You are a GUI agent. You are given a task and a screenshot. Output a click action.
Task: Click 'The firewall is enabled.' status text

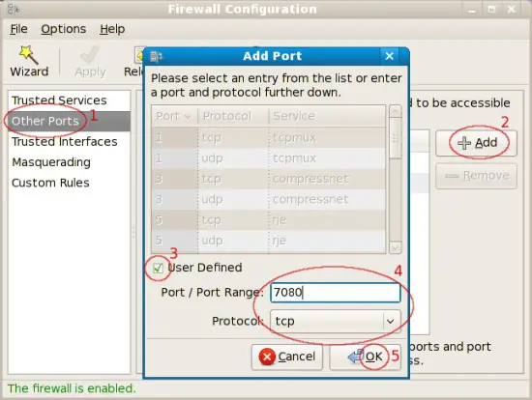72,388
